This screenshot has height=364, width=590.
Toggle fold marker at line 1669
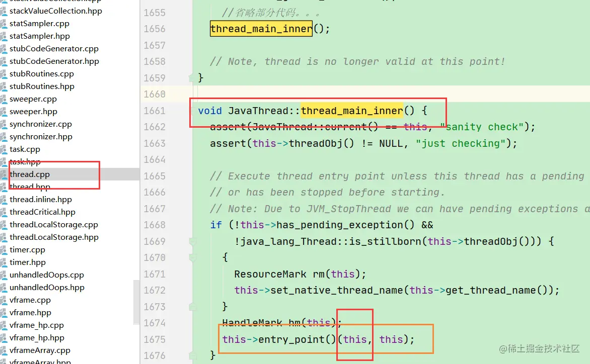(x=193, y=241)
